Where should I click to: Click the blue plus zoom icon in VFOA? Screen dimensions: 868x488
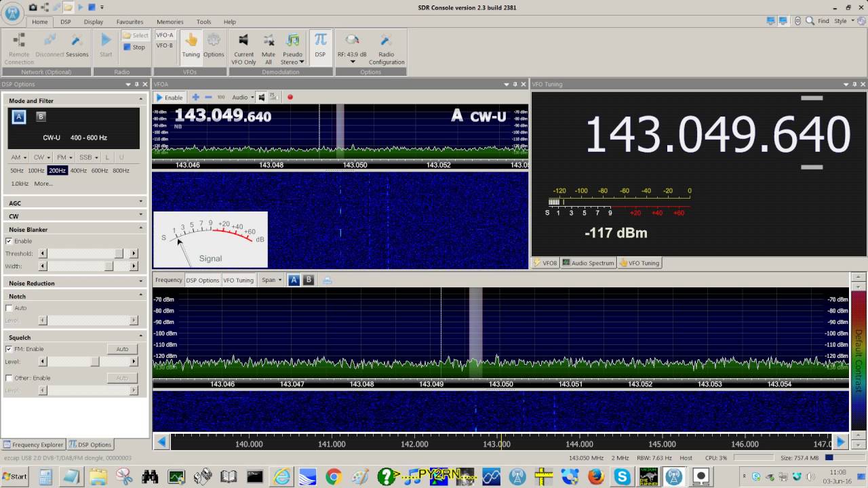[195, 97]
